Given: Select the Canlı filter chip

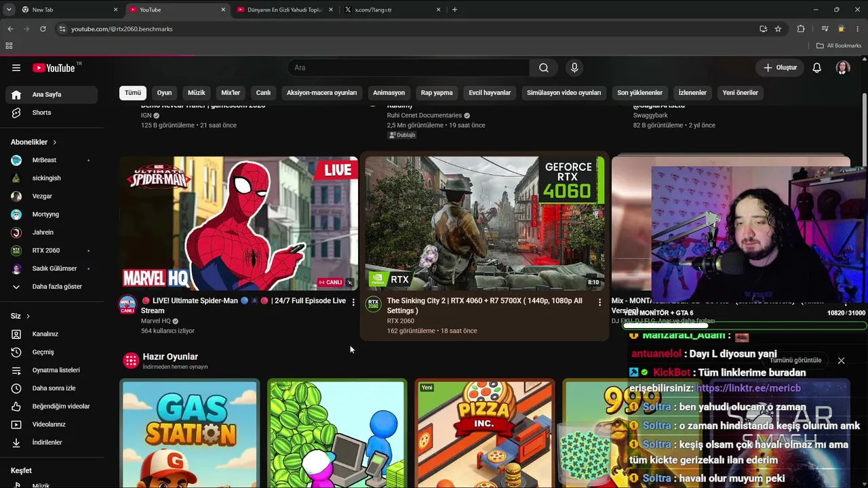Looking at the screenshot, I should click(263, 93).
